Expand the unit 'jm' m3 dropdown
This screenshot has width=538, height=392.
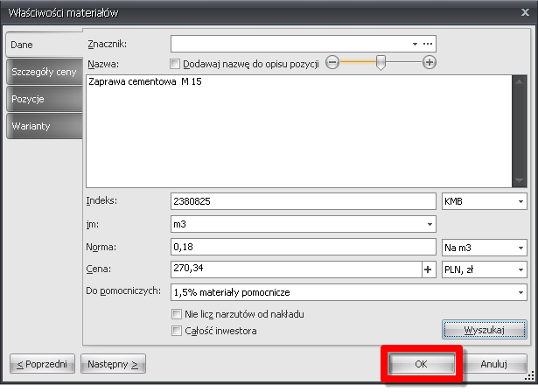(429, 224)
